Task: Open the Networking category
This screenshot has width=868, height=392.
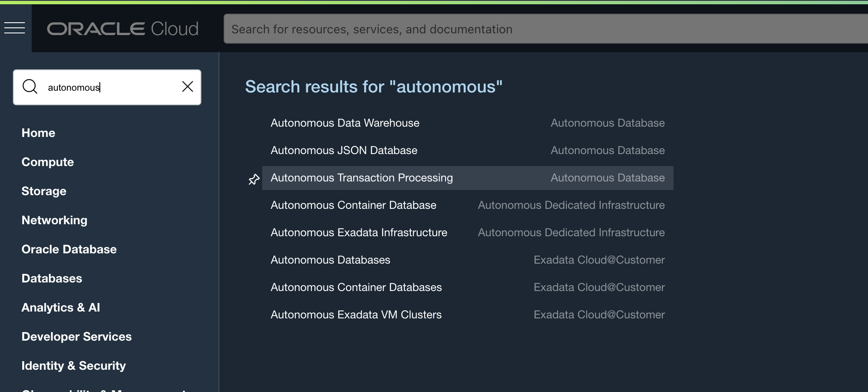Action: [x=54, y=220]
